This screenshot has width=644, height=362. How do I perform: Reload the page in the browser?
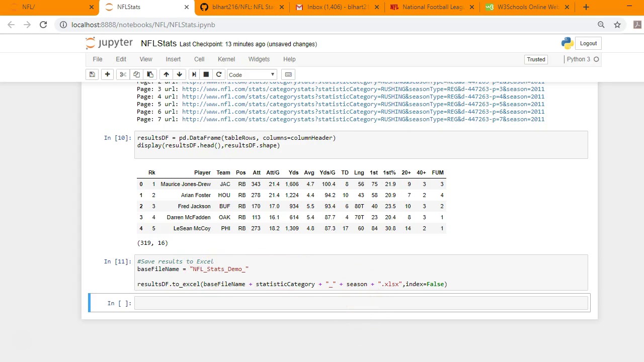click(x=43, y=25)
